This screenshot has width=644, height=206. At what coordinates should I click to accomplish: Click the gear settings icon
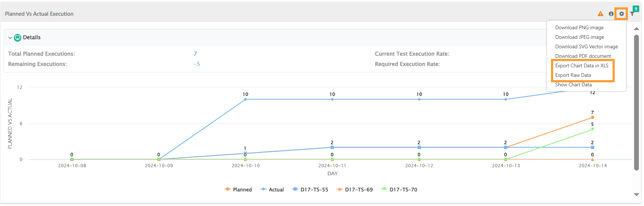tap(621, 14)
